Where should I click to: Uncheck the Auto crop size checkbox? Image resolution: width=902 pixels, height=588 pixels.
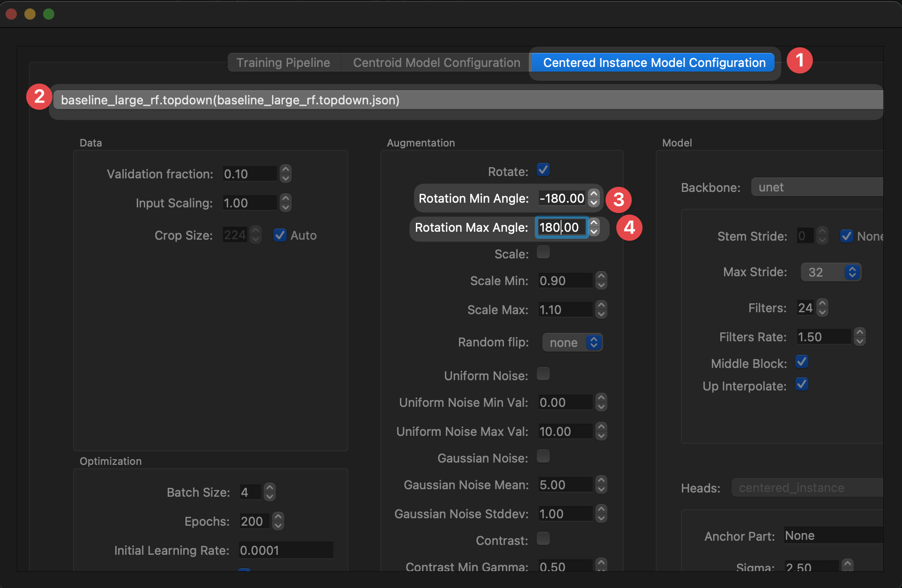point(280,235)
